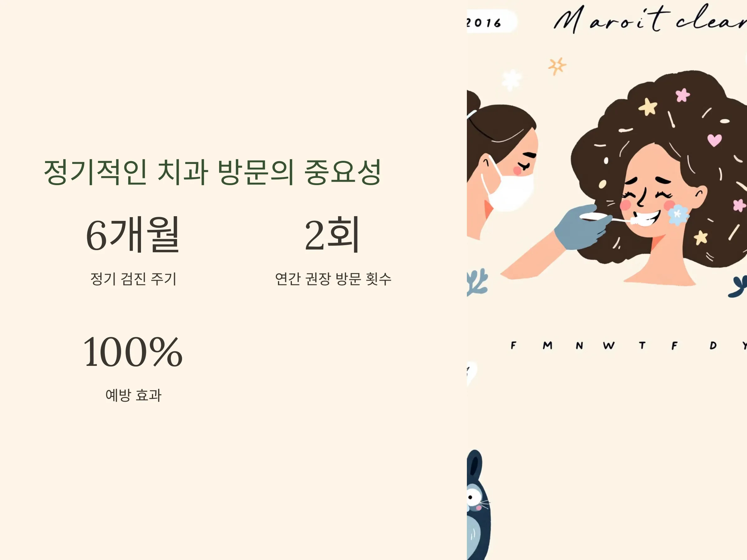Click the 정기 검진 주기 caption
The height and width of the screenshot is (560, 747).
[134, 279]
